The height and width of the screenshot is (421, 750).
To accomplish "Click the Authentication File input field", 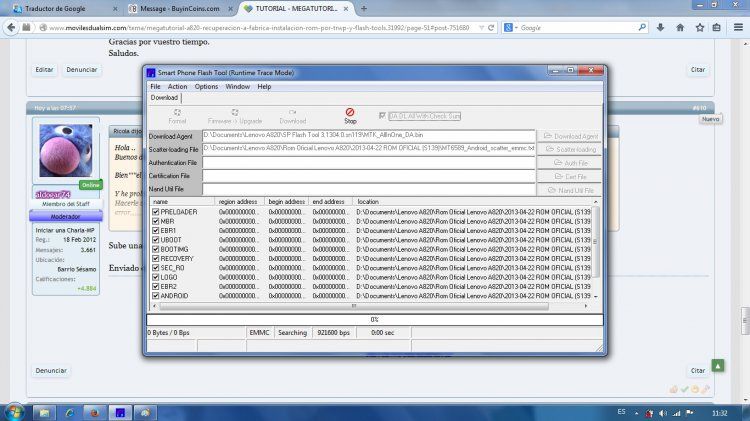I will pyautogui.click(x=368, y=163).
